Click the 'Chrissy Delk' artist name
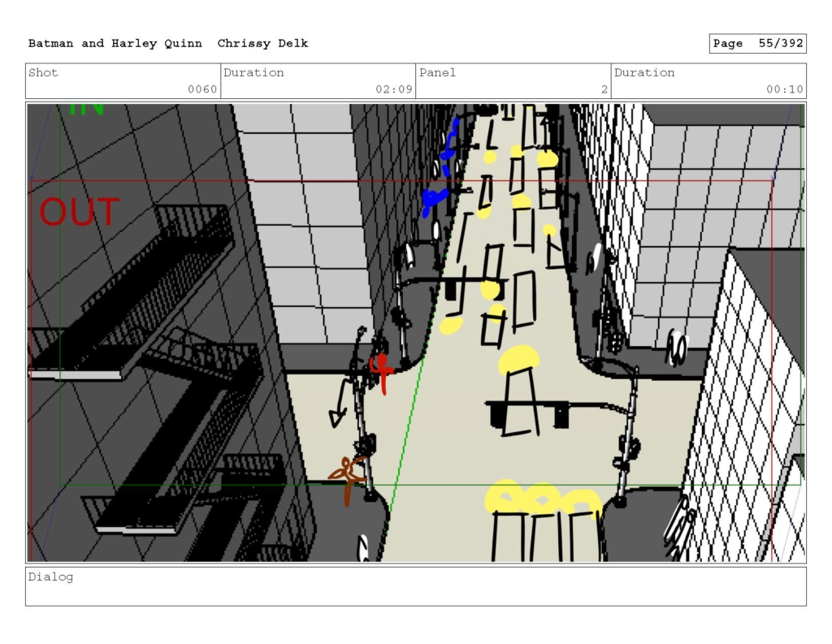The height and width of the screenshot is (644, 832). [262, 44]
